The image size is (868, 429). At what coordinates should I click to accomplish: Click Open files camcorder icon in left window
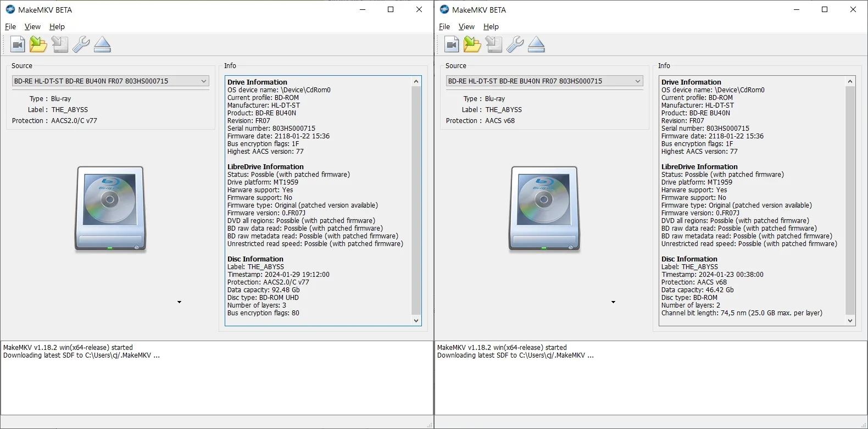[x=18, y=44]
